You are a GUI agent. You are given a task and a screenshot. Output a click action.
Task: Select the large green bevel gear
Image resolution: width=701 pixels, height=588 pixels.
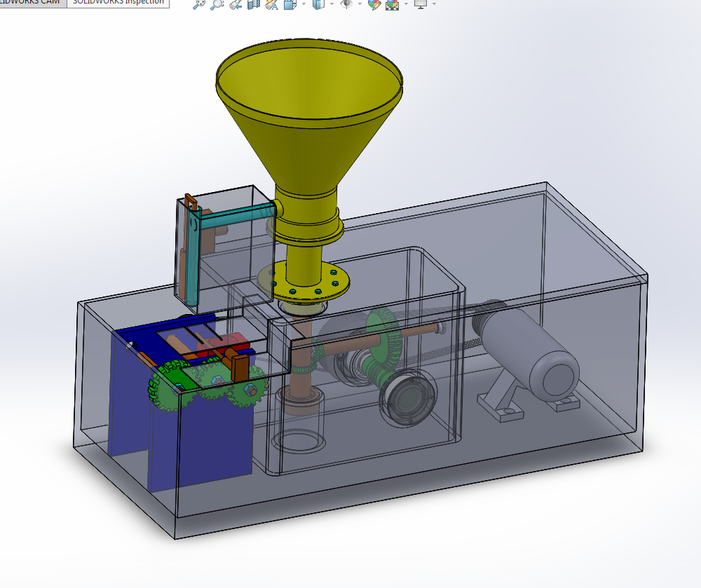pos(383,336)
